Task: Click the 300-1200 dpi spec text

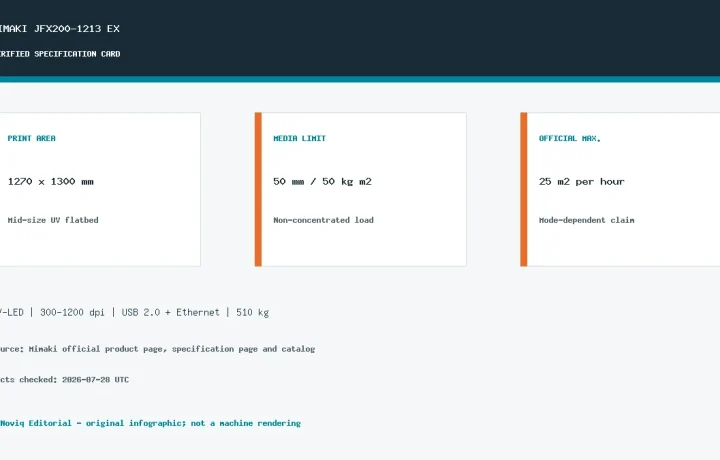Action: pyautogui.click(x=72, y=312)
